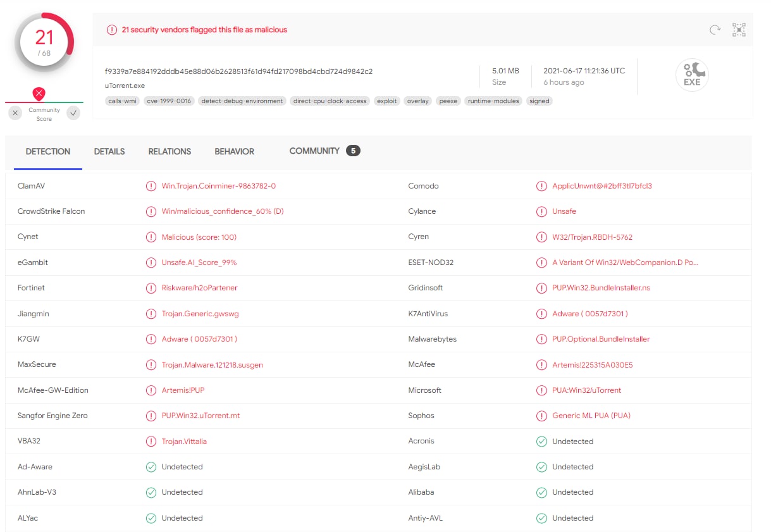
Task: Click Artemis!225315A030E5 result
Action: pyautogui.click(x=593, y=365)
